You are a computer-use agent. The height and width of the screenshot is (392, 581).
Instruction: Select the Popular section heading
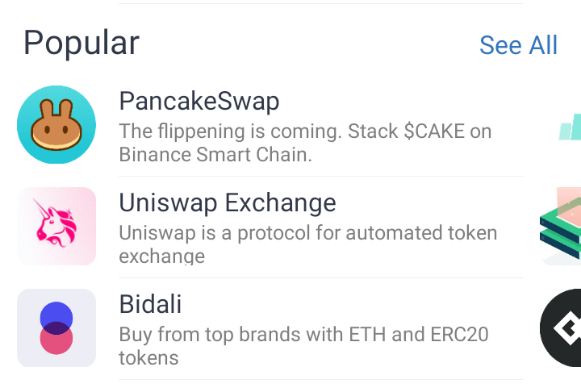[82, 44]
